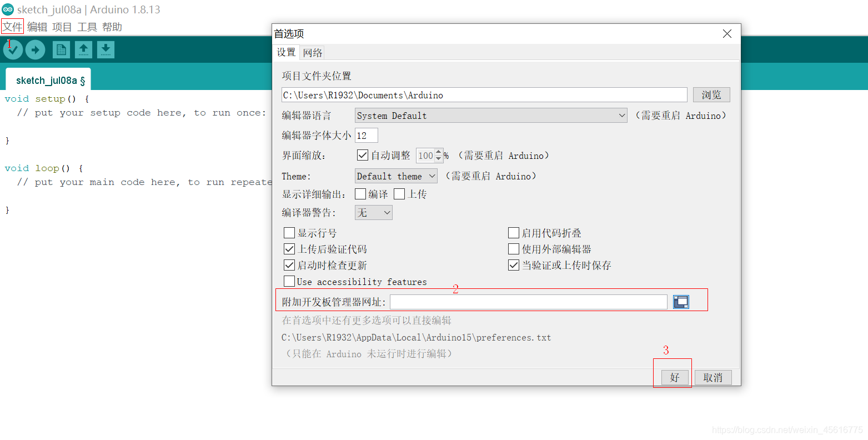868x440 pixels.
Task: Check the 启用代码折叠 option
Action: pyautogui.click(x=514, y=233)
